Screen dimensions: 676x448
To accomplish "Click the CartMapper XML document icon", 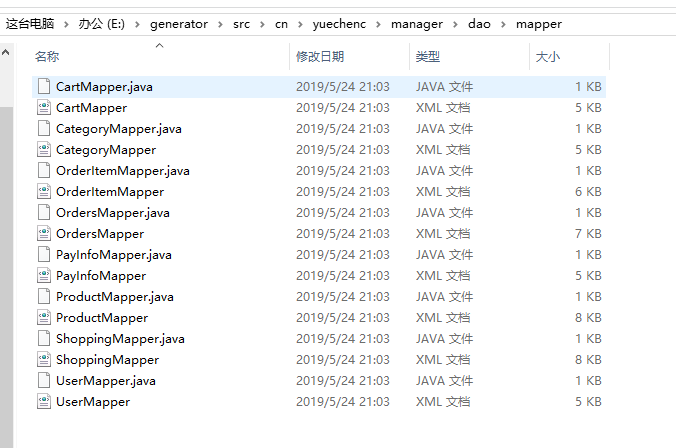I will (44, 107).
